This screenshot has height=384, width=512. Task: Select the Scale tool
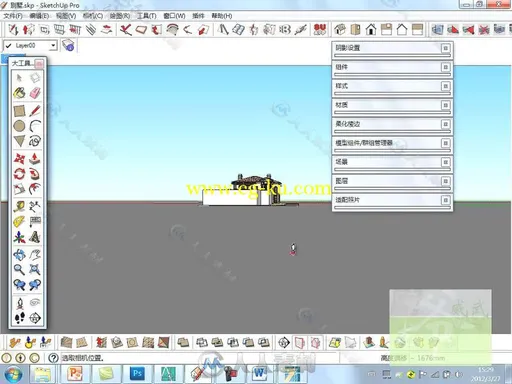coord(19,189)
